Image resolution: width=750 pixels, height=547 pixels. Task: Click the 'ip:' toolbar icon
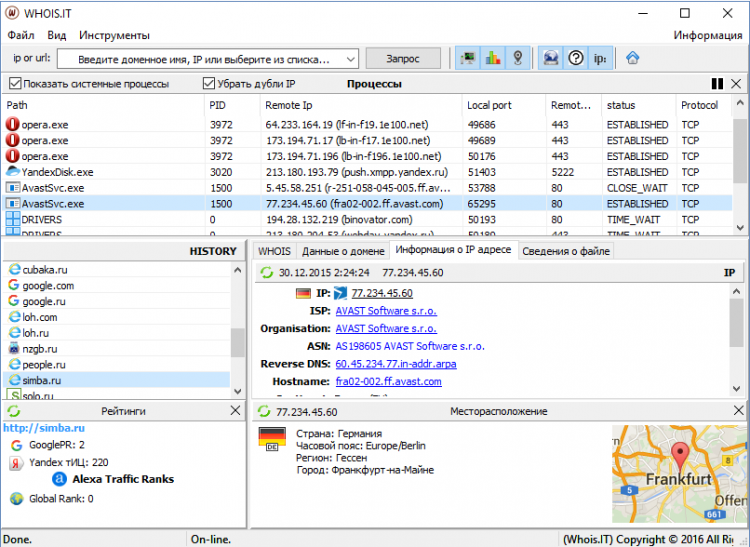tap(600, 58)
